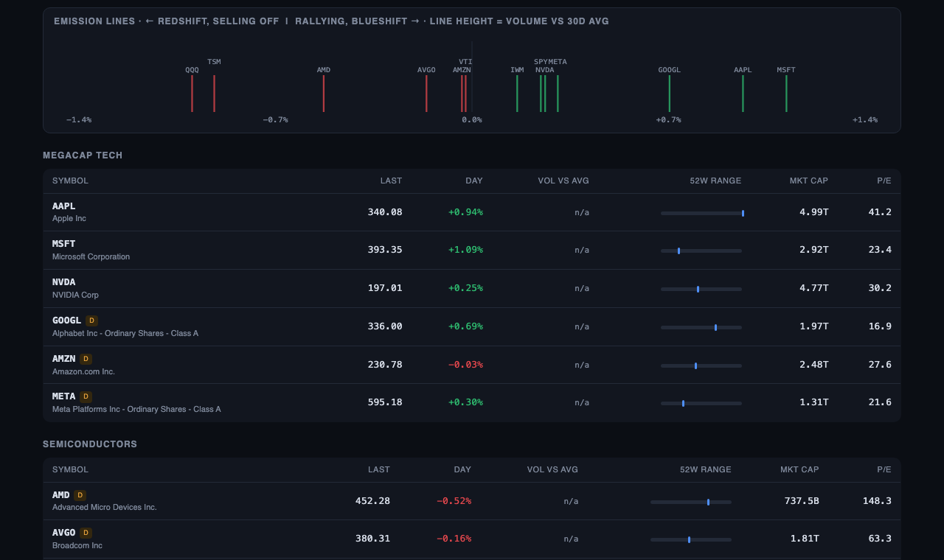This screenshot has width=944, height=560.
Task: Select the QQQ emission line
Action: (x=192, y=93)
